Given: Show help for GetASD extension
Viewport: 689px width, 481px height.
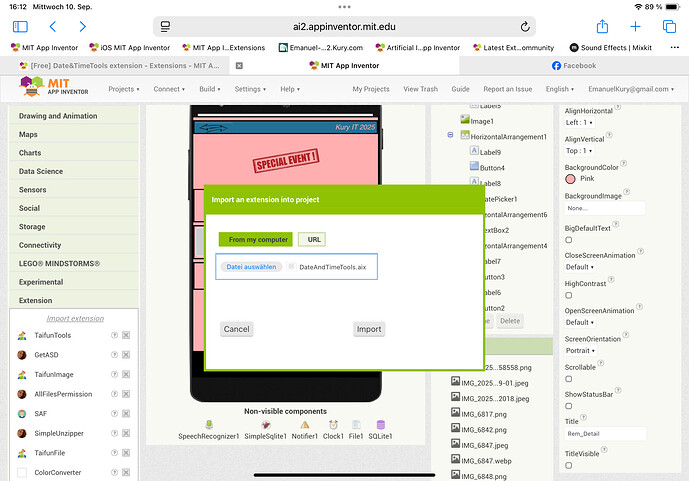Looking at the screenshot, I should coord(114,355).
